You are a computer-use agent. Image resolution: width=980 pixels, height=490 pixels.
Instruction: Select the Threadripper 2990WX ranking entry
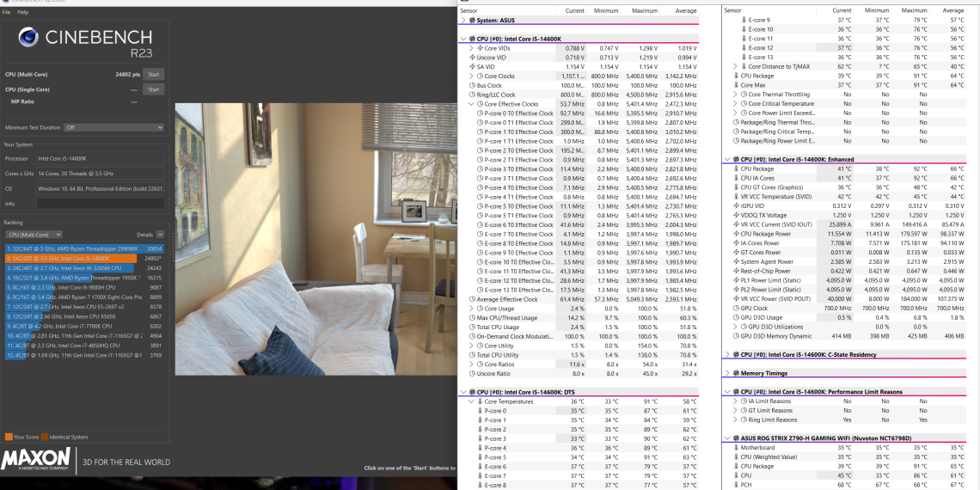84,248
